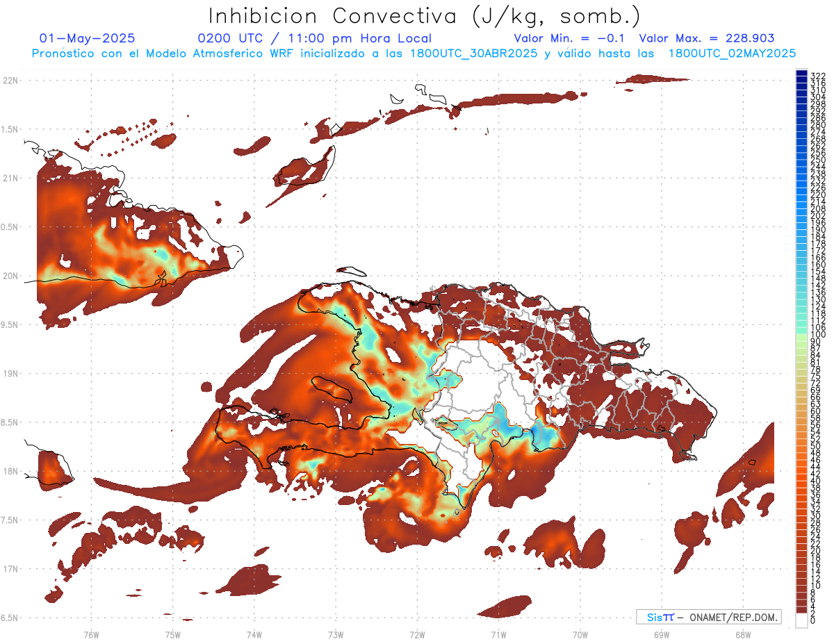Click the '0' value at the color scale bottom
834x644 pixels.
[813, 620]
